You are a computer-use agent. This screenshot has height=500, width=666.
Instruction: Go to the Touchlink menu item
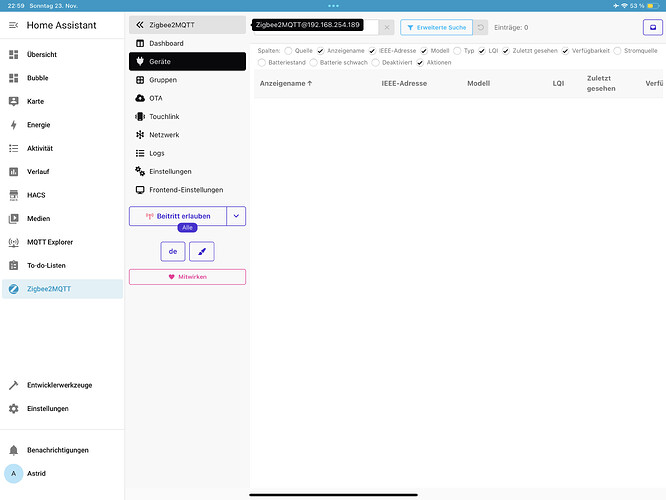pos(164,117)
